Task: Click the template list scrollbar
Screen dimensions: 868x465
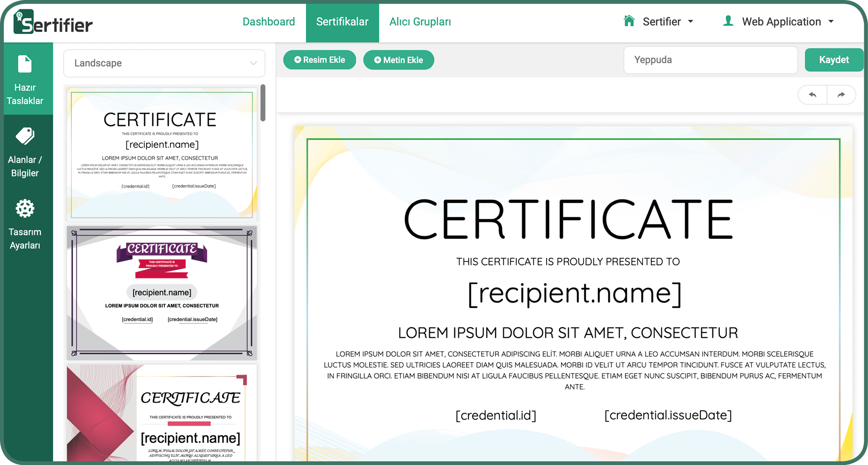Action: tap(263, 103)
